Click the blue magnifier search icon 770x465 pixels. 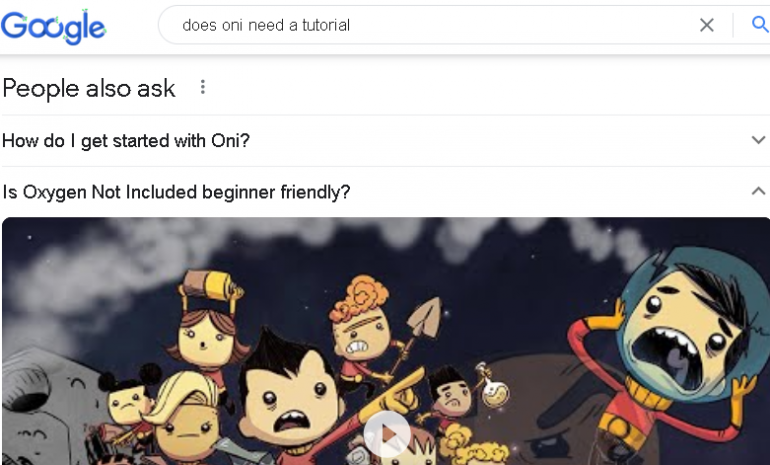760,24
